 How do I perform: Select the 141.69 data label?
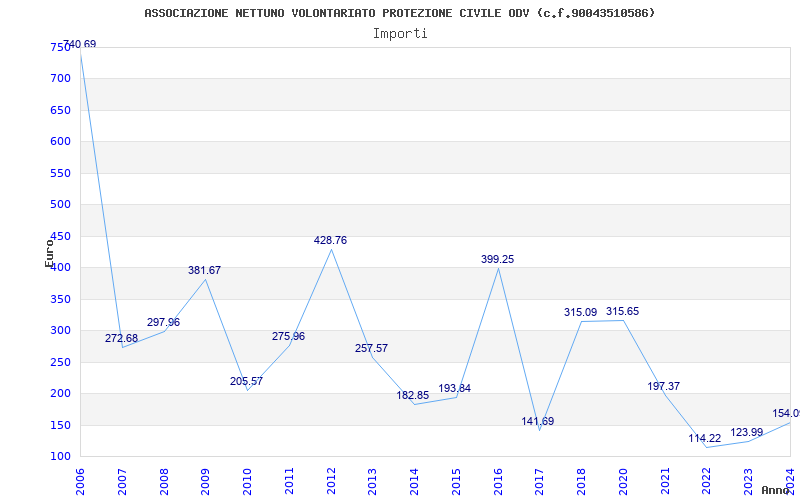click(537, 422)
